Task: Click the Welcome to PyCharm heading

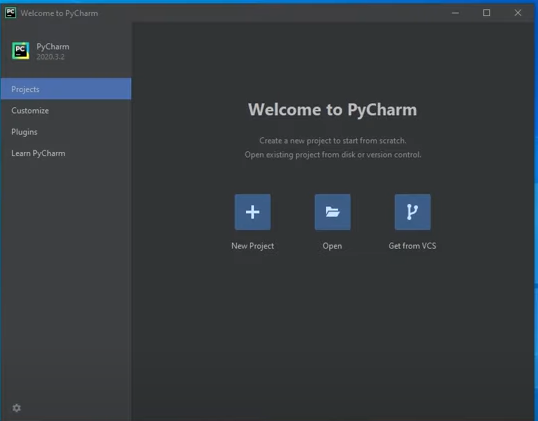Action: (x=332, y=110)
